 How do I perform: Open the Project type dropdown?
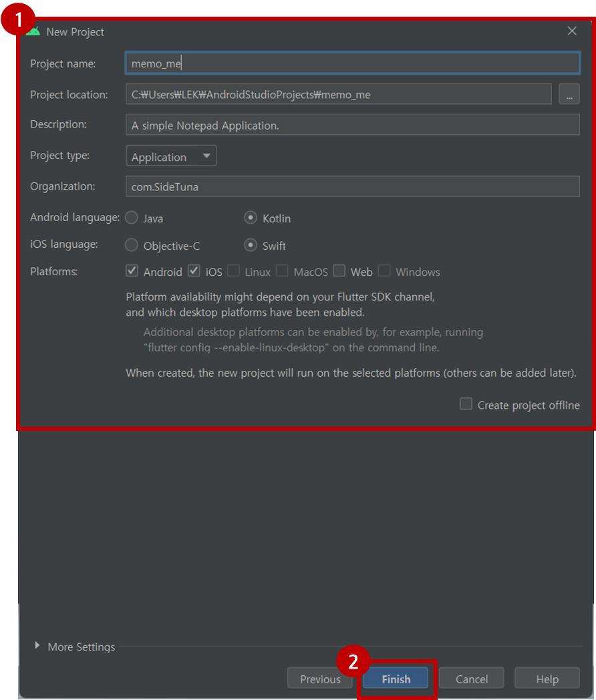[x=171, y=156]
